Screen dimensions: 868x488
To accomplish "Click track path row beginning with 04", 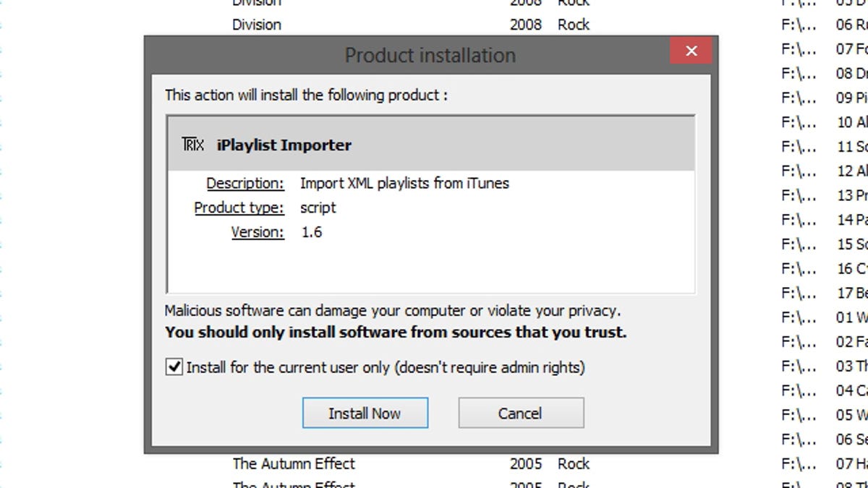I will click(x=825, y=390).
